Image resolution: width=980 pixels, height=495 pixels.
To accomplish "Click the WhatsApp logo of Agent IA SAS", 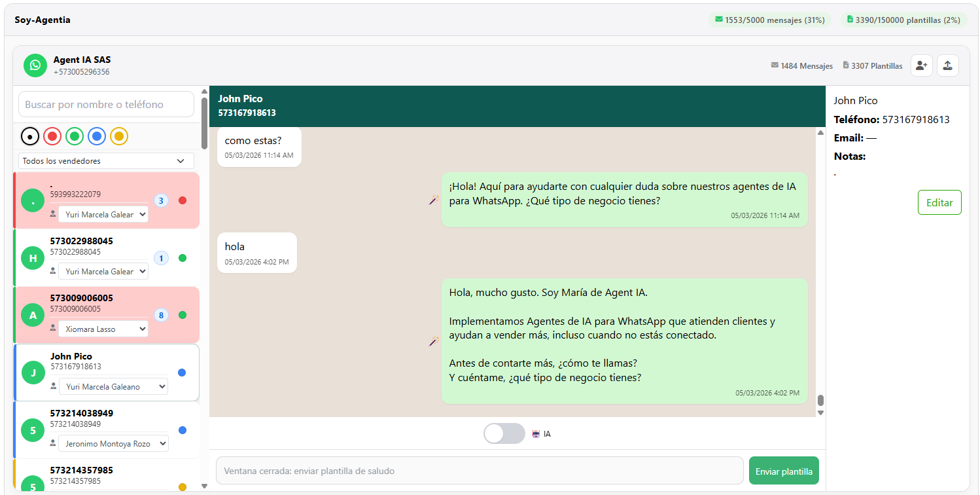I will coord(35,65).
